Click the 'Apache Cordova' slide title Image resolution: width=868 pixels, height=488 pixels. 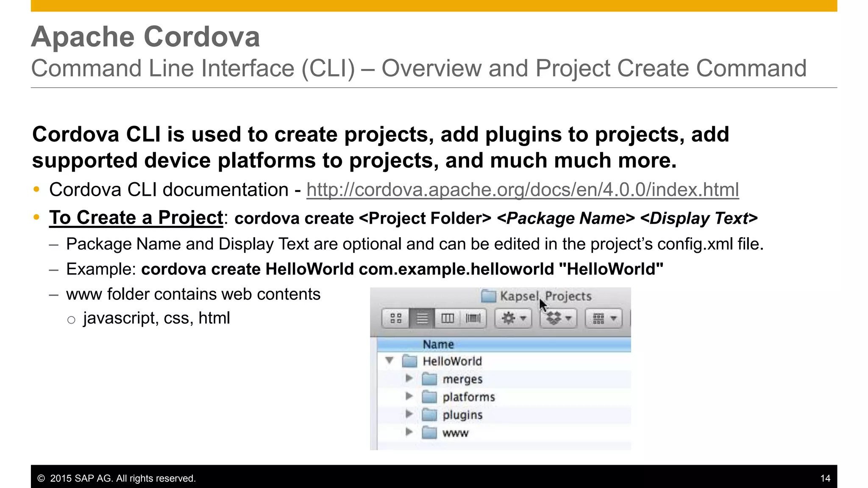click(x=145, y=36)
